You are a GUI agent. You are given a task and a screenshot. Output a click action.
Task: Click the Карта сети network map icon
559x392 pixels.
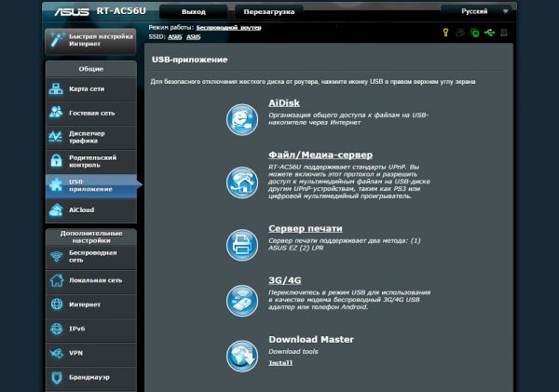[x=56, y=88]
